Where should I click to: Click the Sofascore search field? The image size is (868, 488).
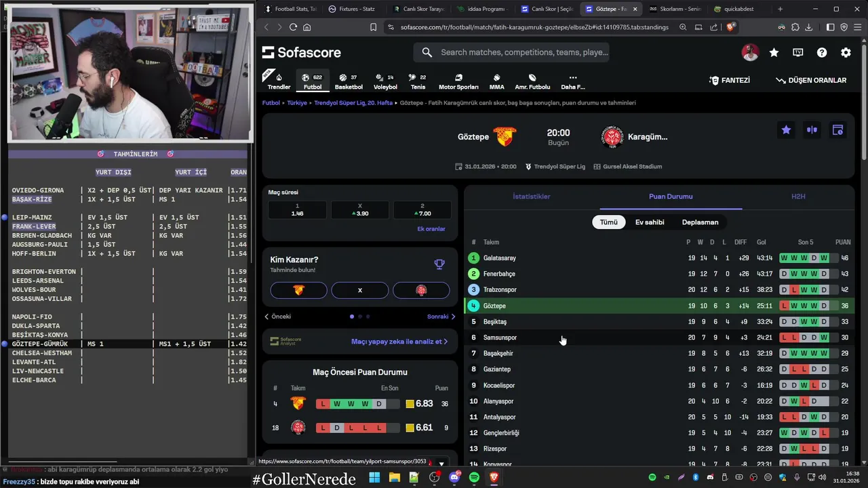coord(511,52)
